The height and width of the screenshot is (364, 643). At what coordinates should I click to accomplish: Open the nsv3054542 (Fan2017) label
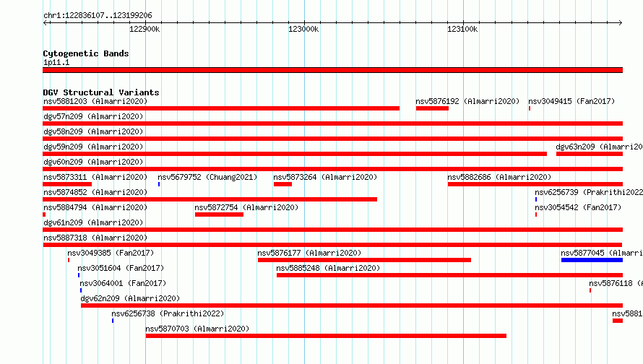[x=578, y=207]
